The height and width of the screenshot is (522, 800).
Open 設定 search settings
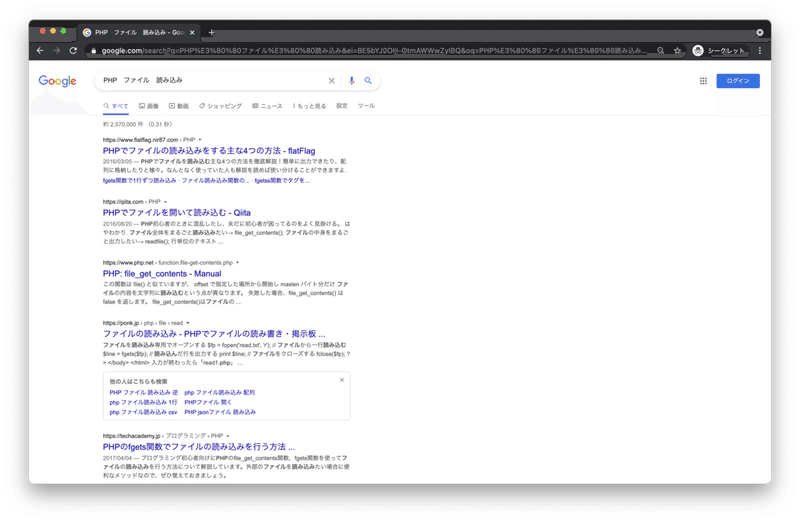pos(342,106)
